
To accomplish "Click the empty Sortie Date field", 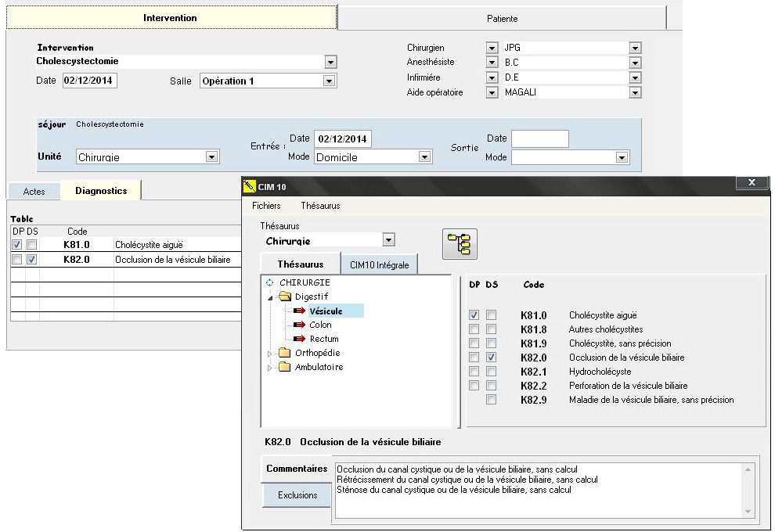I will [x=539, y=138].
